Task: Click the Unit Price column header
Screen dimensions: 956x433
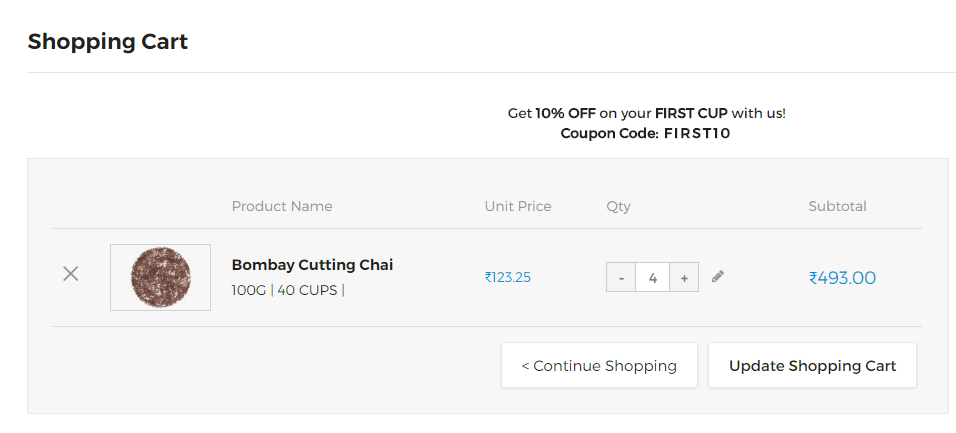Action: 518,206
